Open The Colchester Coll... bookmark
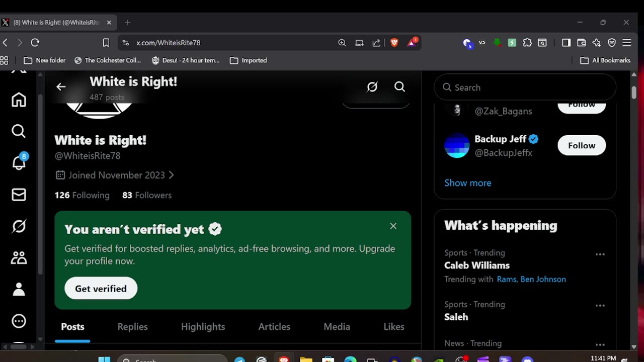644x362 pixels. (108, 60)
